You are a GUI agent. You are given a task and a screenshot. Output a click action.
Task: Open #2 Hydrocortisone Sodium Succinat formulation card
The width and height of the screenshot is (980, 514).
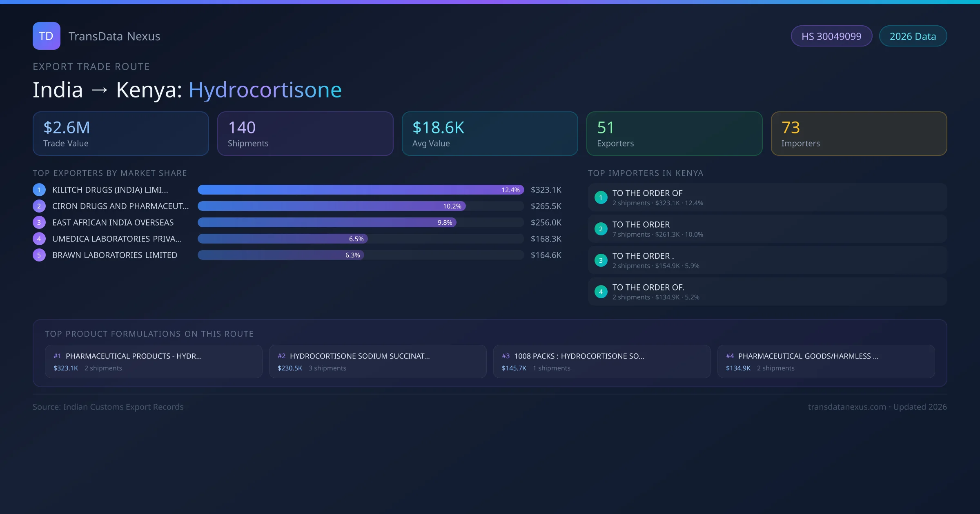point(377,361)
